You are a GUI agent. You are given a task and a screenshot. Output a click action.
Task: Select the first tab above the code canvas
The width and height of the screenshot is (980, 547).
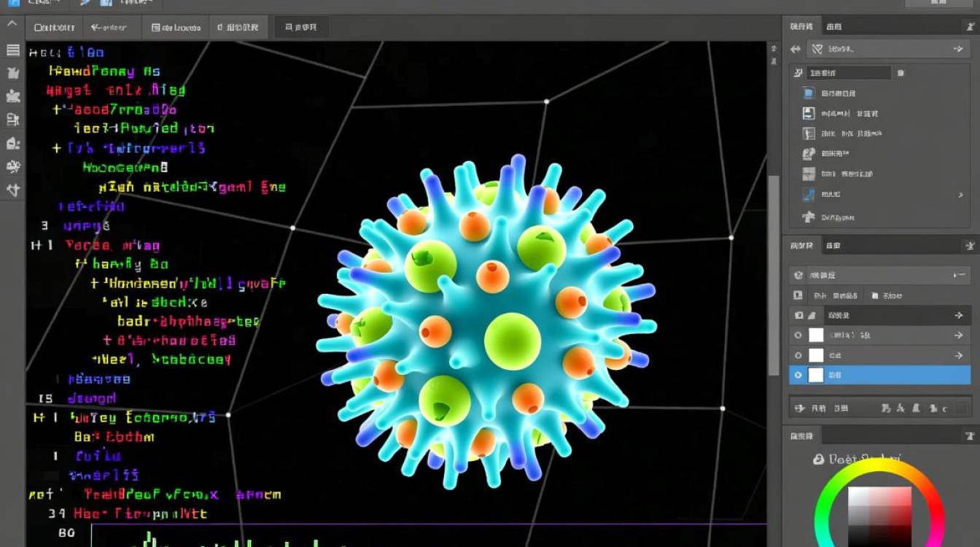[55, 28]
